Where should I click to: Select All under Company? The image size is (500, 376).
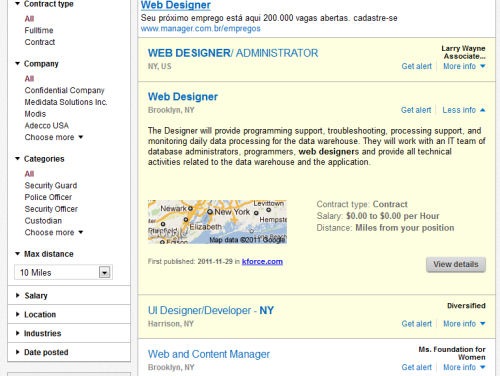29,79
